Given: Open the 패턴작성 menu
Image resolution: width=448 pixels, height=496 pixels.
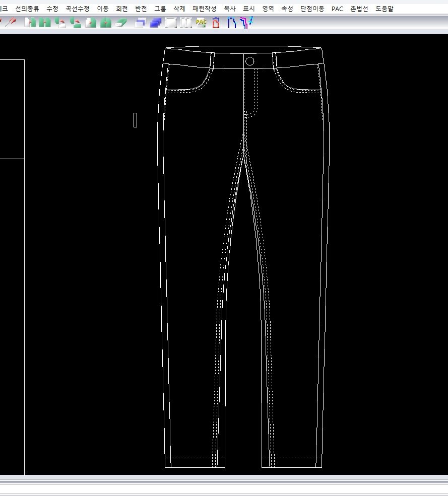Looking at the screenshot, I should pos(205,9).
